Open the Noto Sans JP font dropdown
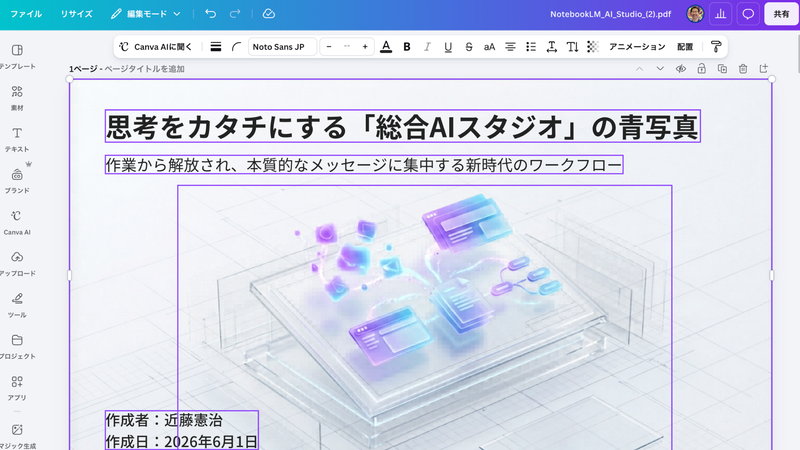 [x=283, y=47]
